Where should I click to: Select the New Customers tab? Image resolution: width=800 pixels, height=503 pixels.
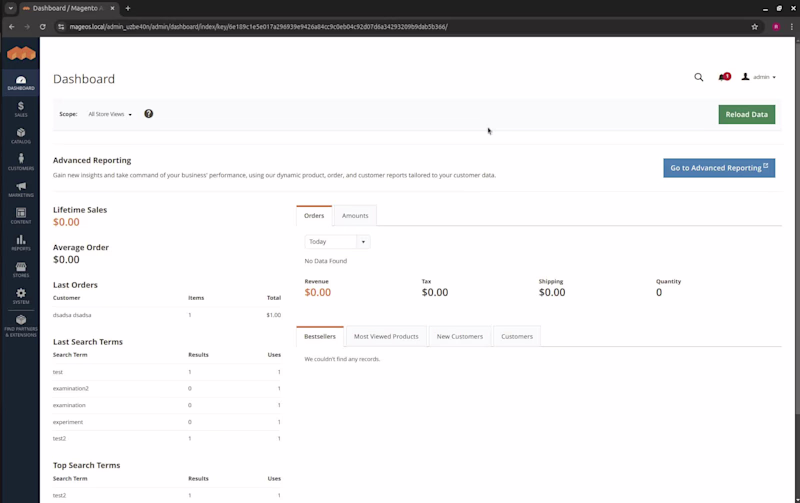point(460,337)
